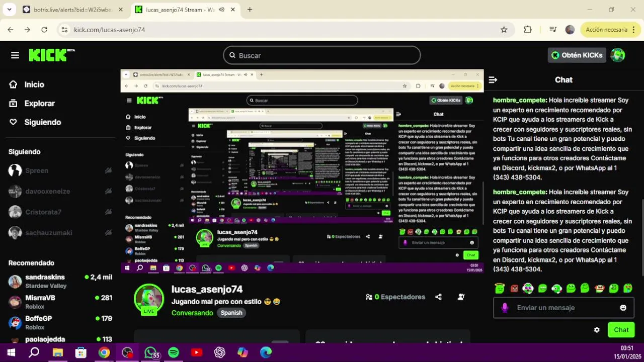Bookmark this page with star

click(x=504, y=30)
